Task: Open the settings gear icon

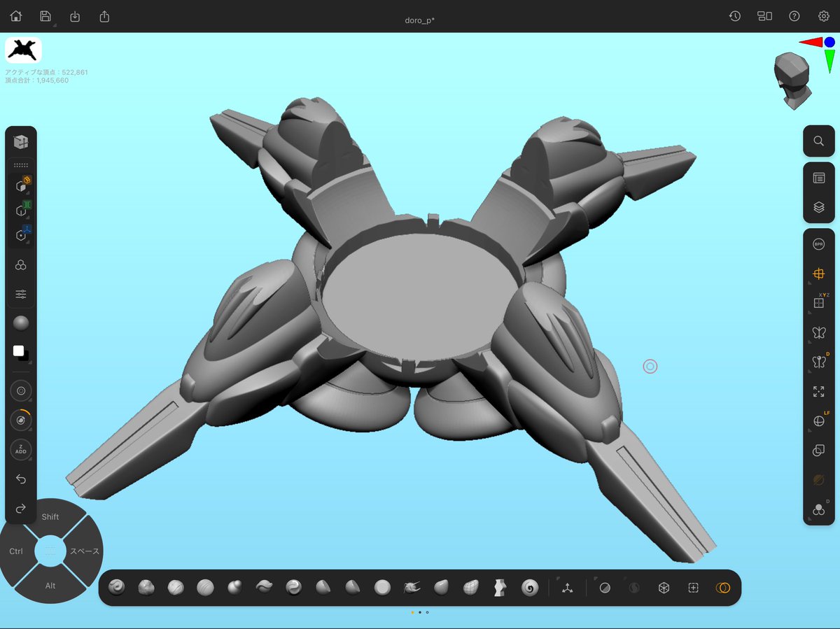Action: coord(824,16)
